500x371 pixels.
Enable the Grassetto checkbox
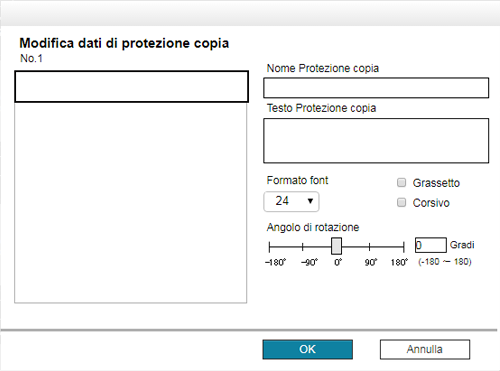coord(401,182)
